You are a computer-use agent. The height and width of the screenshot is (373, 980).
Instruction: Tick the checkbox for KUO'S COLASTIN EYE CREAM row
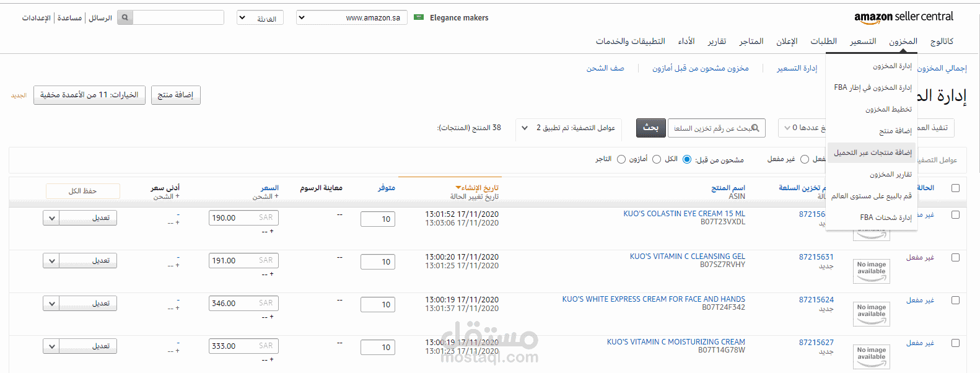coord(955,214)
